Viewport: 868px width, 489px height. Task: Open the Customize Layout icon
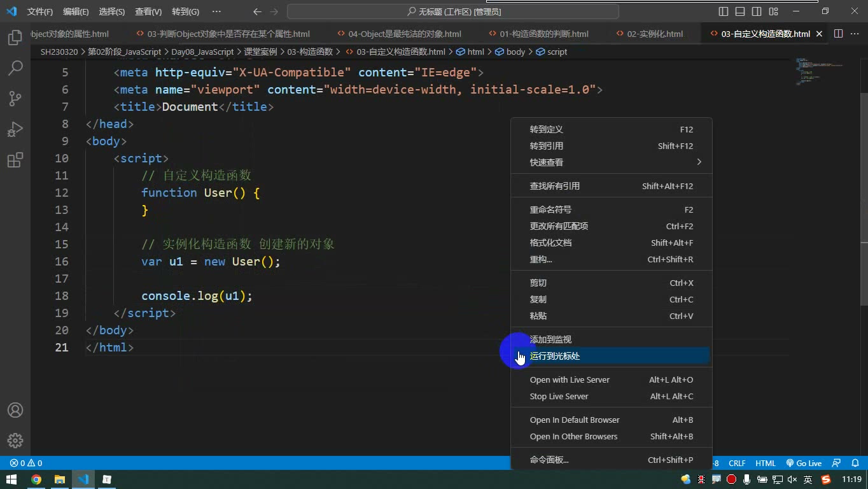tap(773, 11)
